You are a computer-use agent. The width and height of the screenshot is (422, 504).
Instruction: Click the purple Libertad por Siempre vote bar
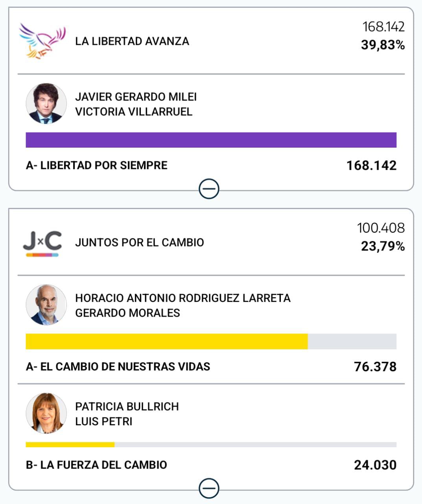coord(211,140)
